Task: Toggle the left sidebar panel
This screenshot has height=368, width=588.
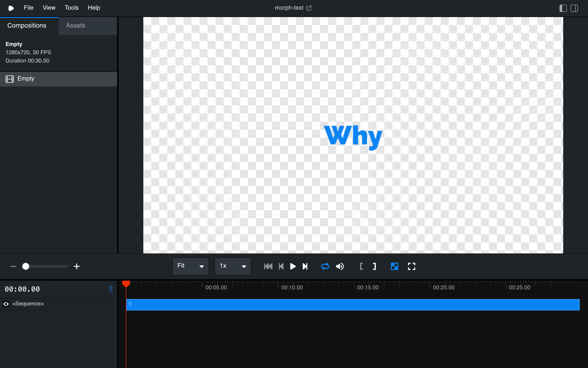Action: [x=563, y=8]
